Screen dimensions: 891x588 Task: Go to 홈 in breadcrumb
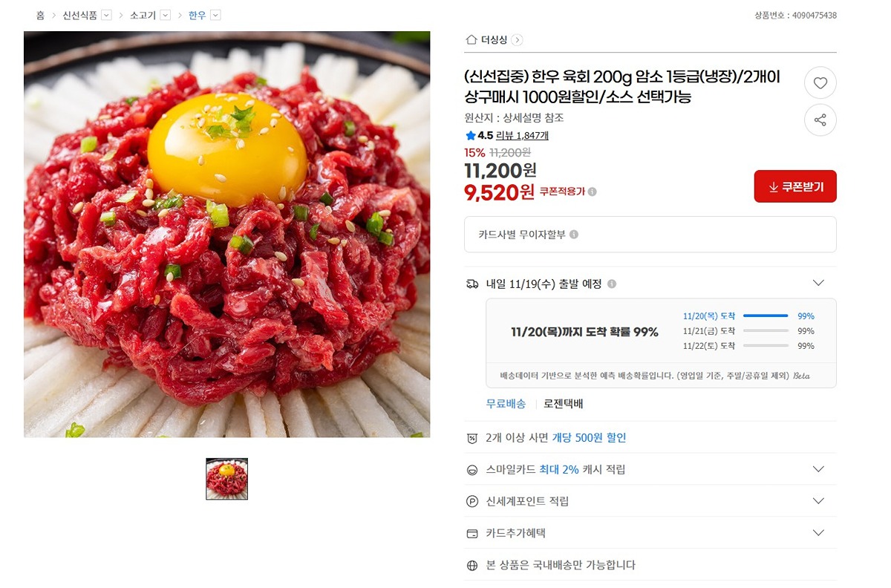pos(40,15)
